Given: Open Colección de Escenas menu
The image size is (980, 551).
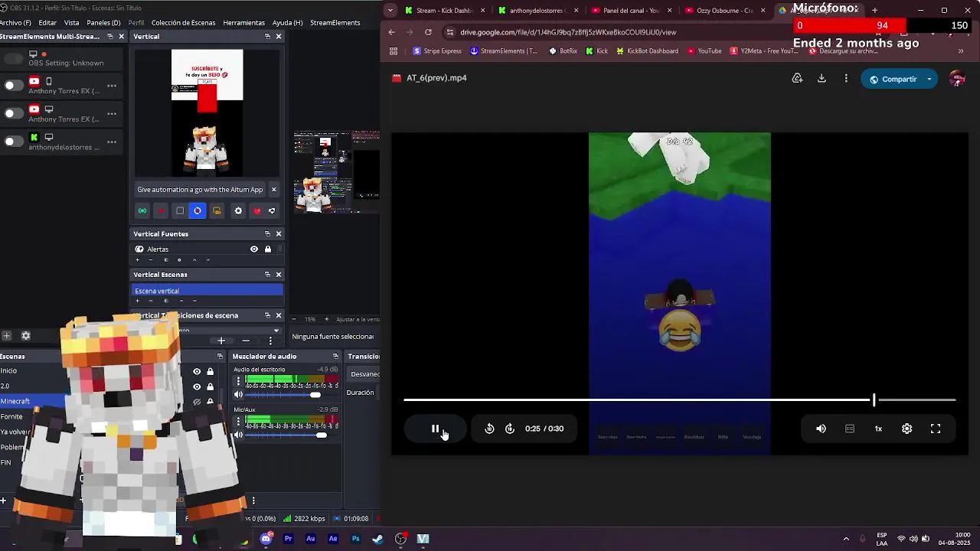Looking at the screenshot, I should click(183, 23).
